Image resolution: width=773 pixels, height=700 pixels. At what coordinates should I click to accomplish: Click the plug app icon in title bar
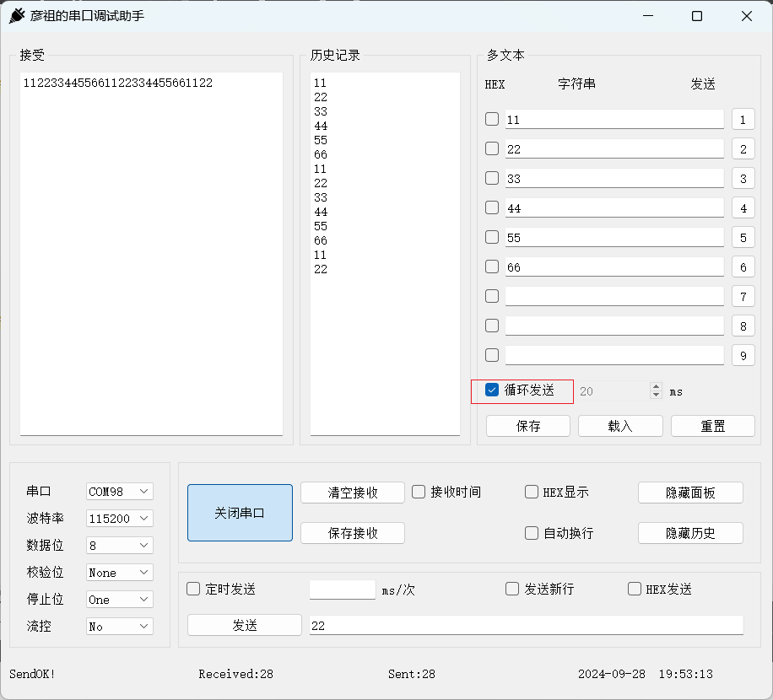(x=17, y=16)
